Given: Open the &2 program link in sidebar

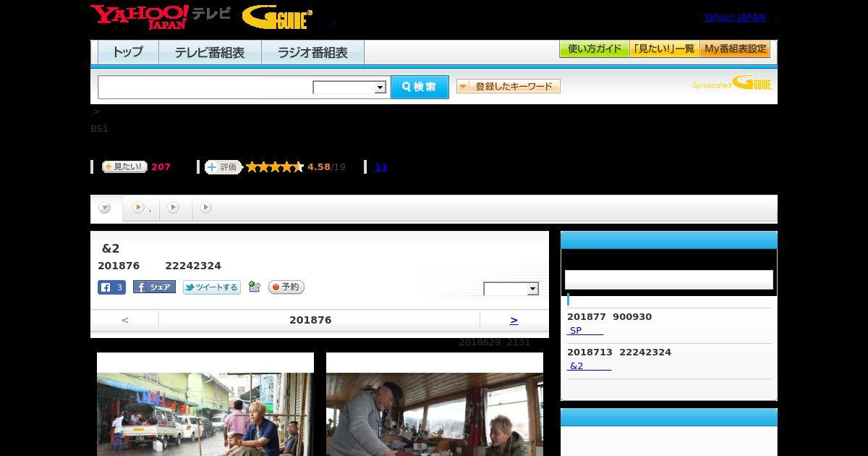Looking at the screenshot, I should tap(590, 366).
